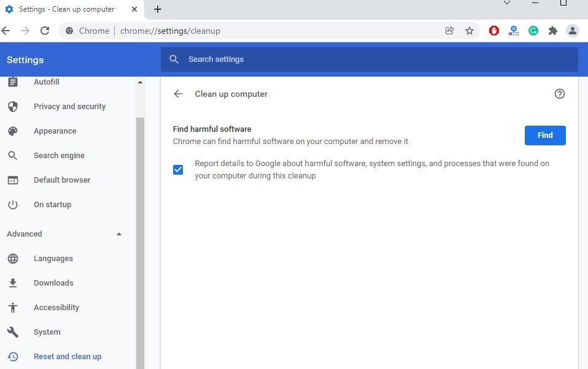Open the help icon for Clean up computer
Viewport: 588px width, 369px height.
point(559,94)
